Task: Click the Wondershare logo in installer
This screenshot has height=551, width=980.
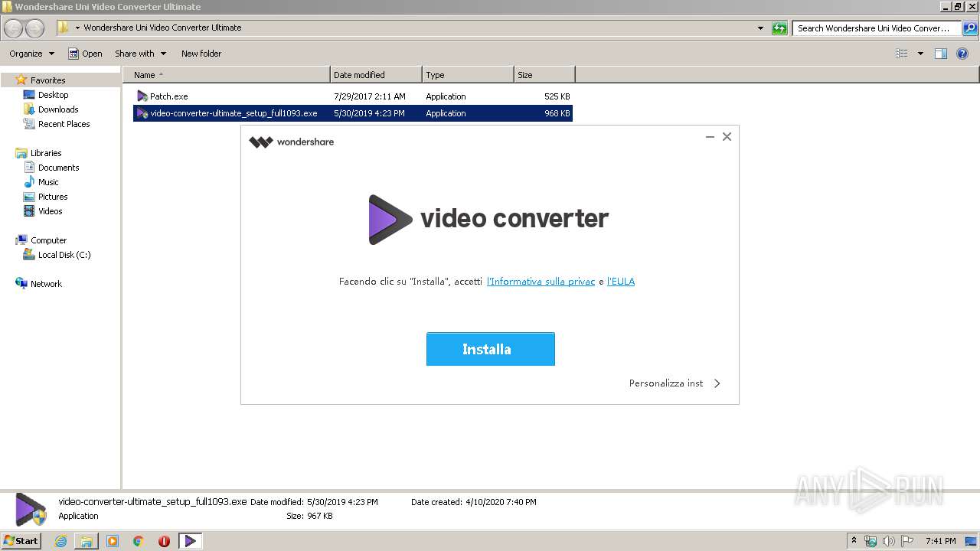Action: point(292,142)
